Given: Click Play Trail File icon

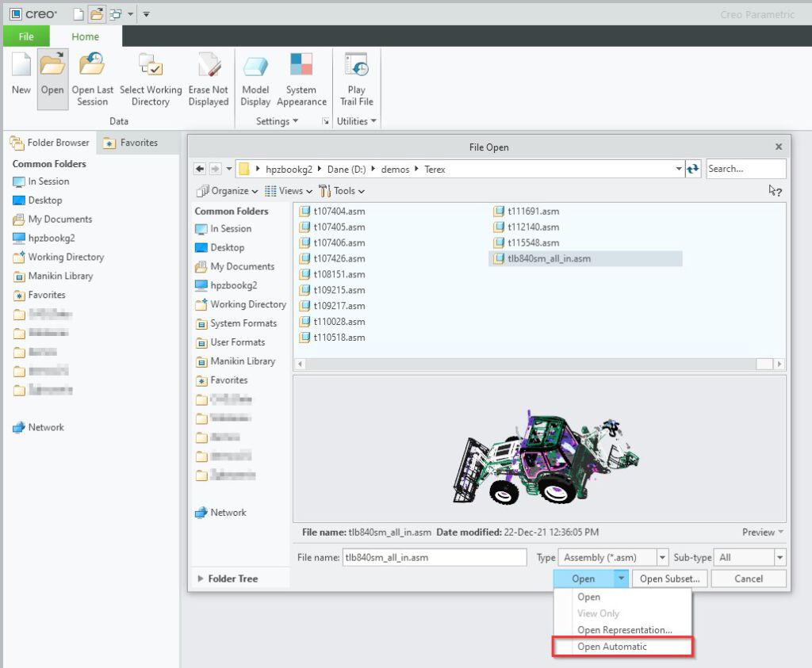Looking at the screenshot, I should click(356, 65).
